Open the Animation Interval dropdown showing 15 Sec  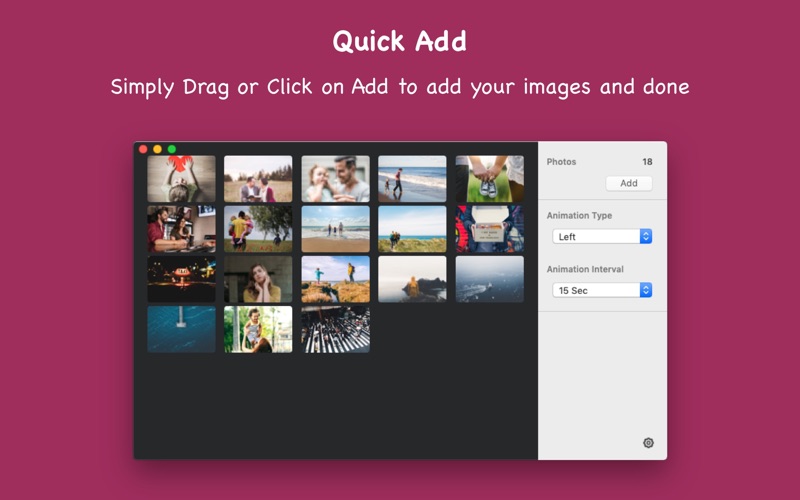pyautogui.click(x=602, y=290)
